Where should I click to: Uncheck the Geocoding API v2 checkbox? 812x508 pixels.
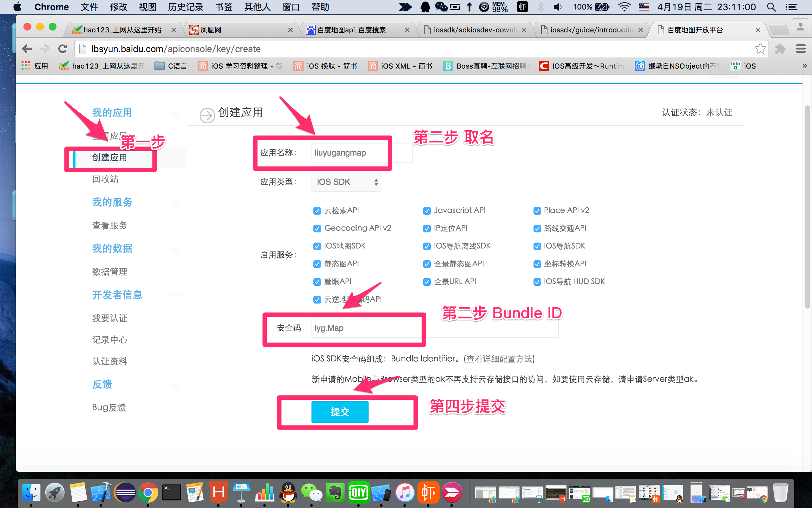coord(317,229)
